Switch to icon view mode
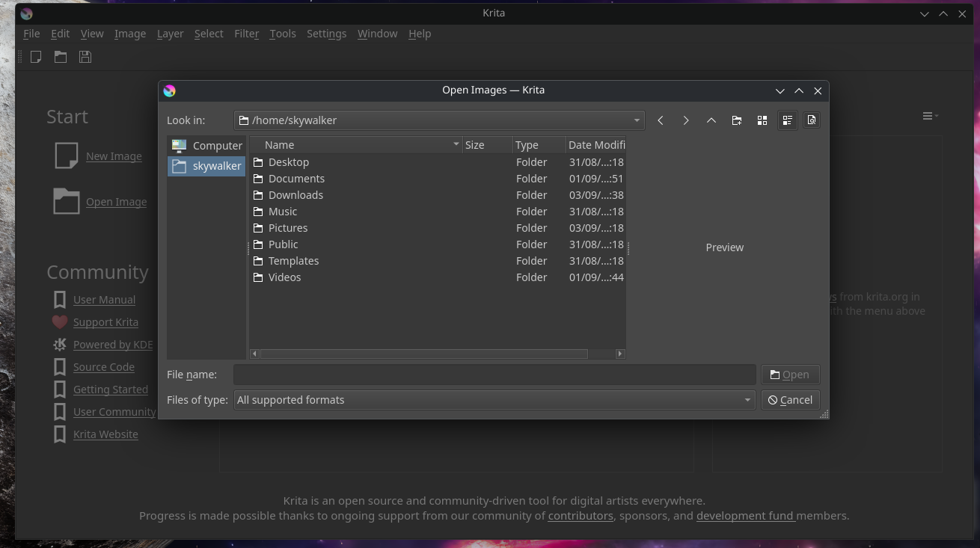 point(762,120)
